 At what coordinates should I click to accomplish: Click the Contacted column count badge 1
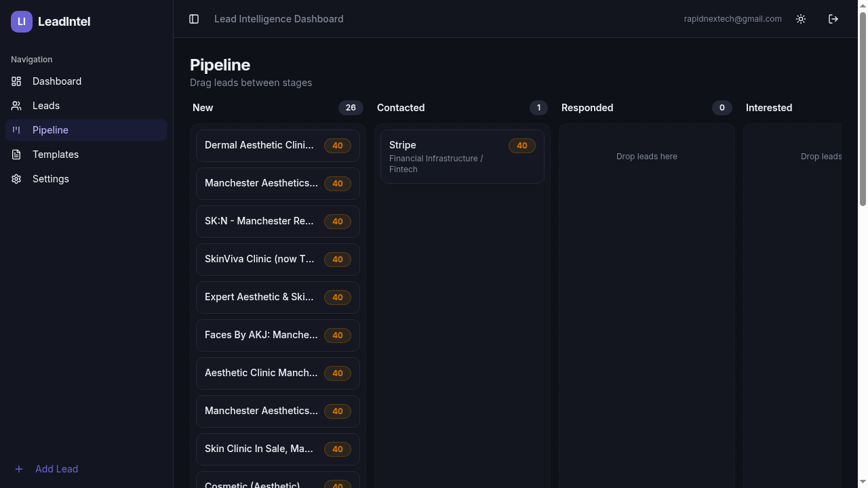tap(538, 108)
